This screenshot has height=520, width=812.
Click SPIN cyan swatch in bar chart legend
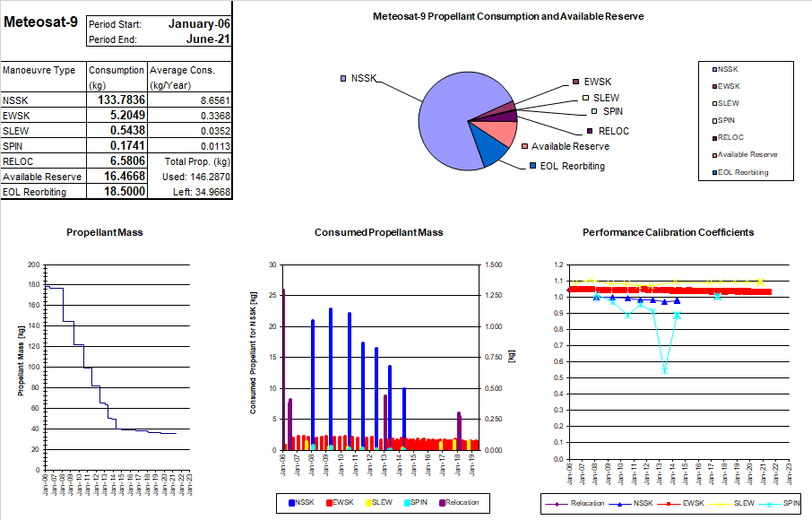408,503
